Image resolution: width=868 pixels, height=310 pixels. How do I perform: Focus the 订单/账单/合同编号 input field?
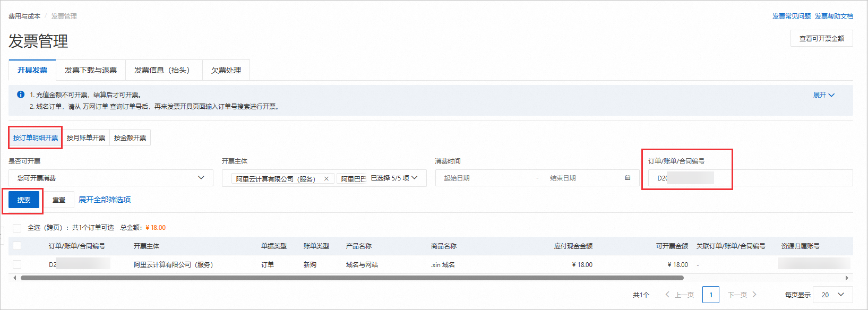751,178
